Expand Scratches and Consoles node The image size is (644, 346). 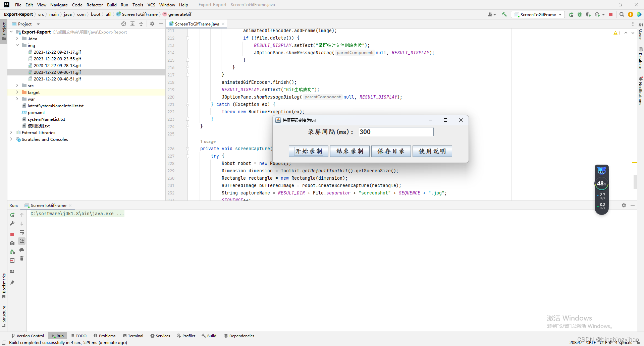point(11,139)
